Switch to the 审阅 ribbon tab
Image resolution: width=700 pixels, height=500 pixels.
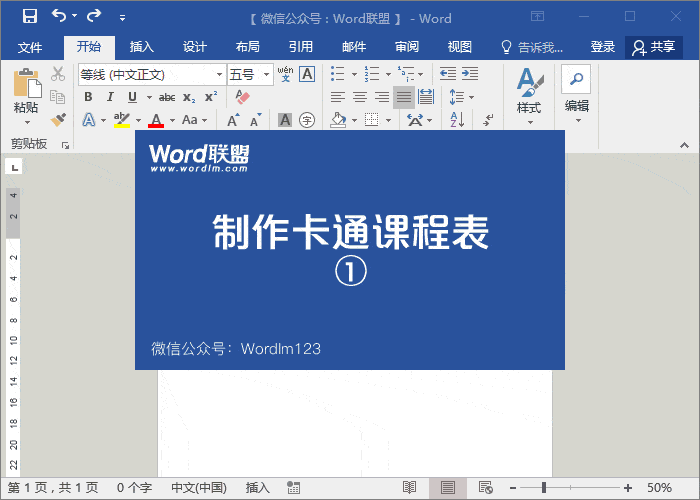click(407, 47)
